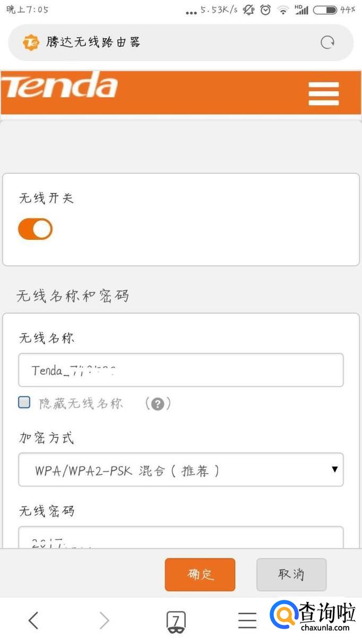Click the encryption dropdown arrow
The image size is (362, 644).
click(334, 469)
